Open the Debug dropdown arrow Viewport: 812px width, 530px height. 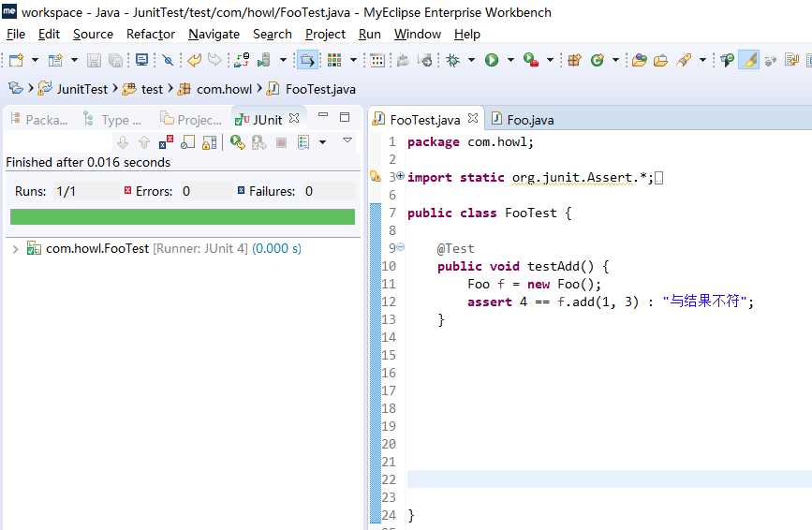(471, 60)
